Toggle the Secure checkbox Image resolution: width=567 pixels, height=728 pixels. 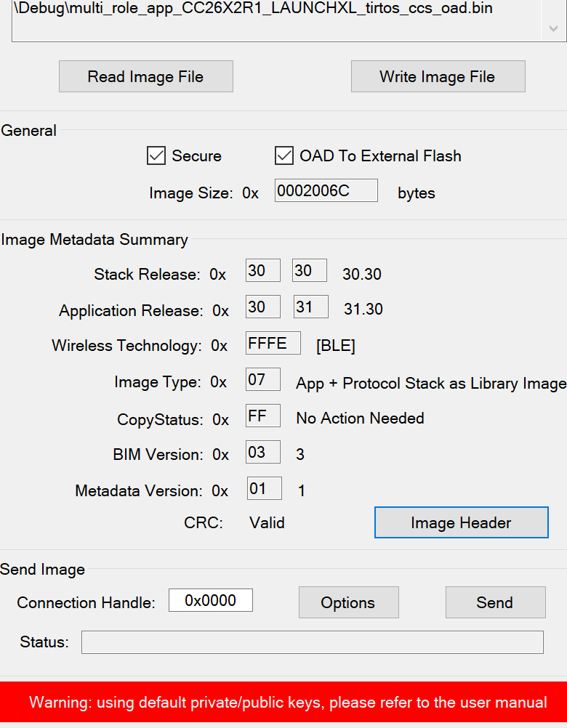click(157, 155)
